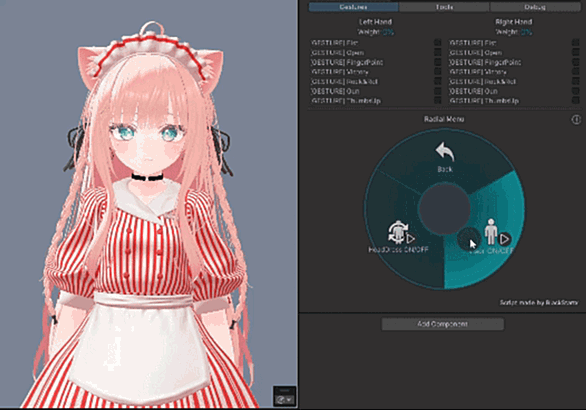
Task: Click the radial menu center circle
Action: 444,209
